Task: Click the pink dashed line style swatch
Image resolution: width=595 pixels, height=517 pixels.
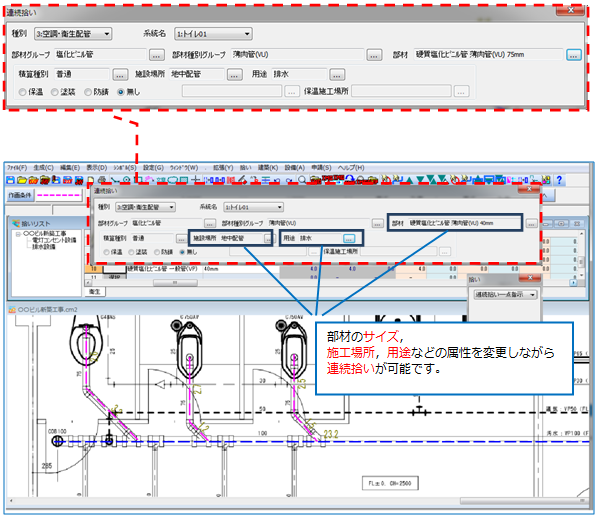Action: tap(60, 195)
